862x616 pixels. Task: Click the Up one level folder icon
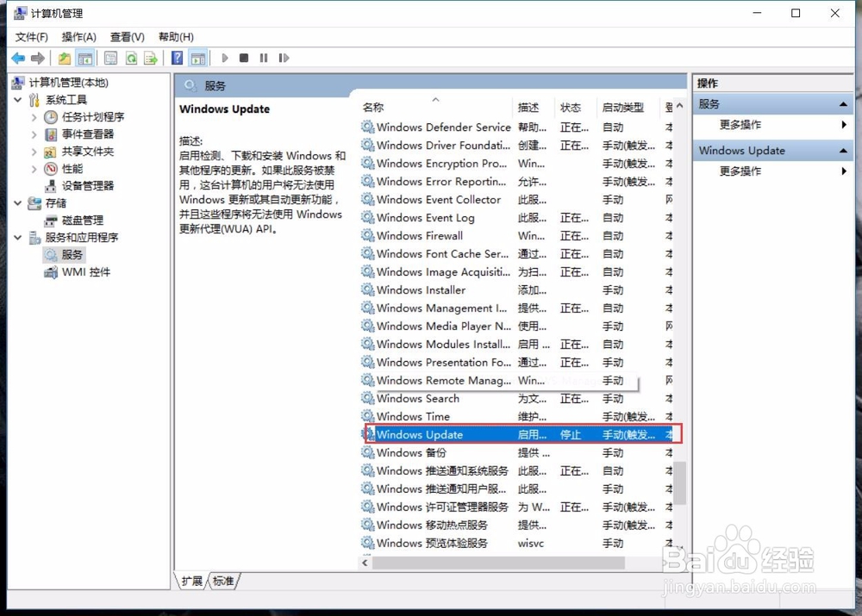pyautogui.click(x=65, y=58)
